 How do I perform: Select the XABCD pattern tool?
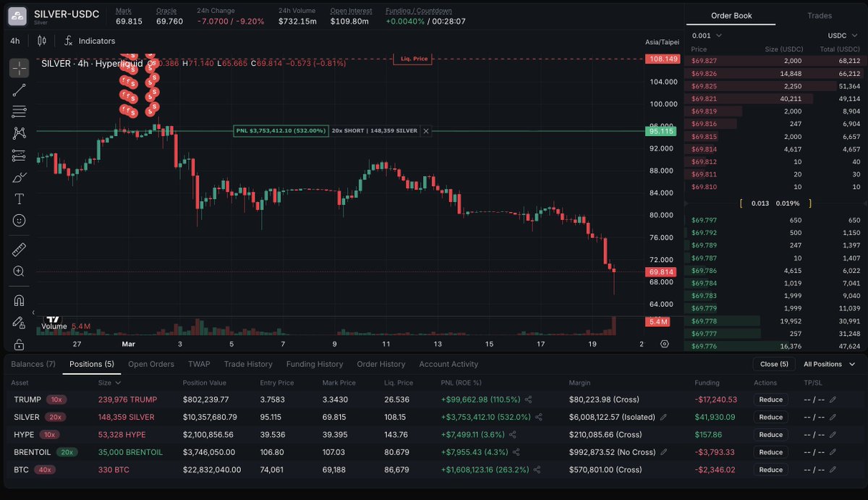pos(19,133)
